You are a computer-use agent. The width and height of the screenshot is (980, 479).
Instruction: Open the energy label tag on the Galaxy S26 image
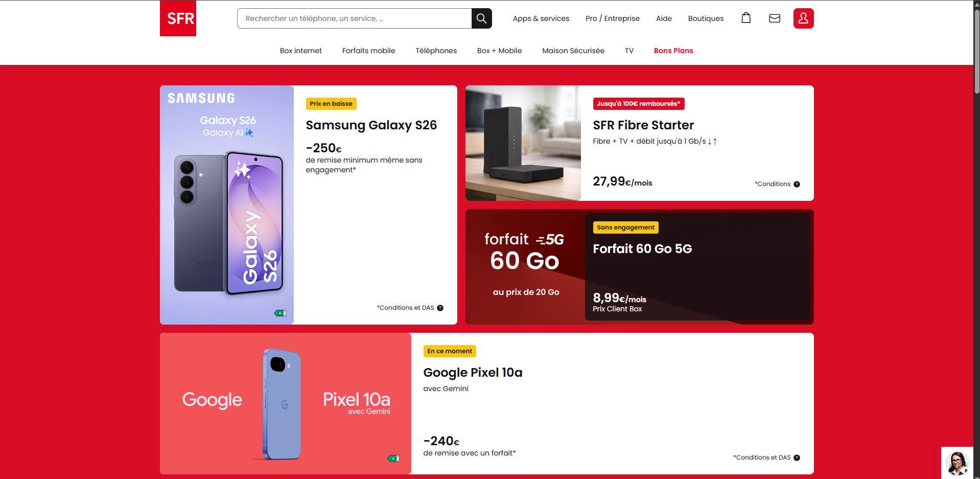click(280, 313)
